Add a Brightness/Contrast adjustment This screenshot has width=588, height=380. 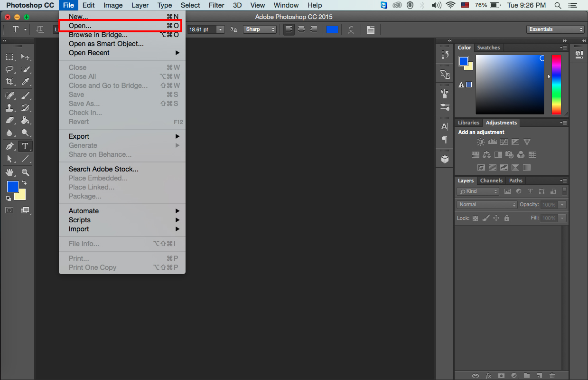(481, 142)
